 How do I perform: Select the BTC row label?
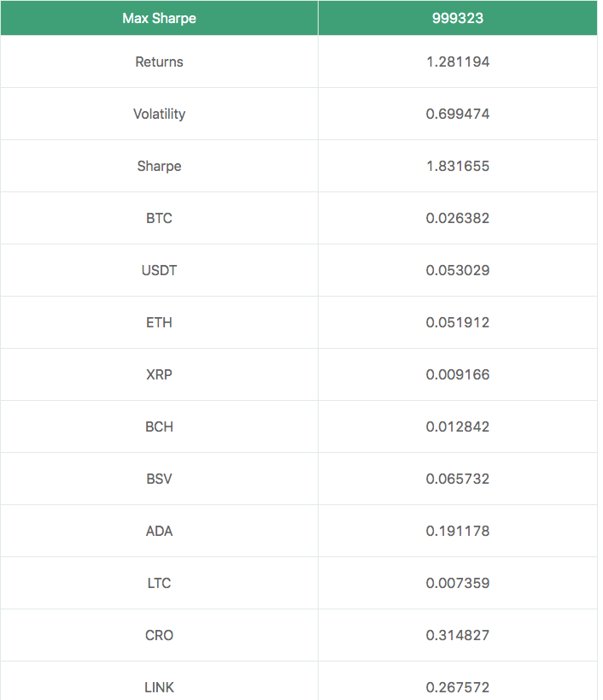pos(159,218)
